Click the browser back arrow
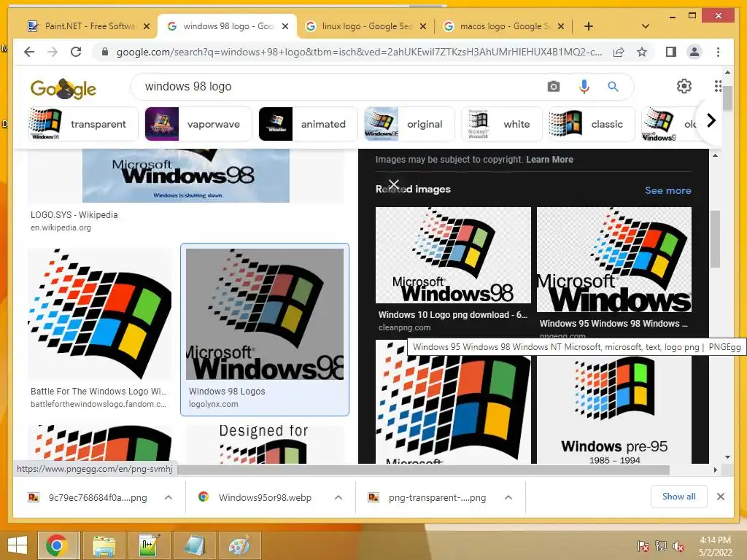The height and width of the screenshot is (560, 747). pyautogui.click(x=29, y=52)
